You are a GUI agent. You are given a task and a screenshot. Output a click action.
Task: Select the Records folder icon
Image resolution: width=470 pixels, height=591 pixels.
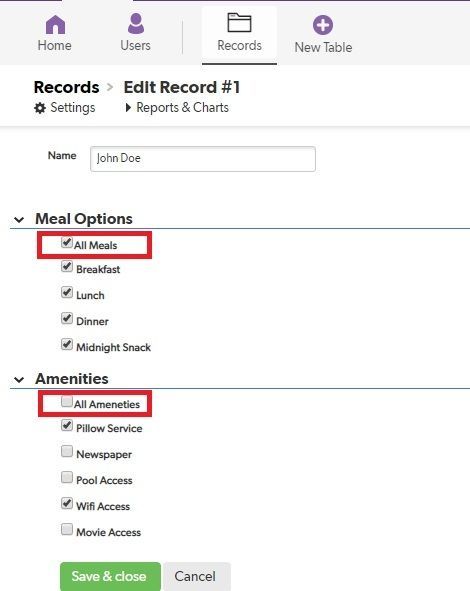(239, 23)
